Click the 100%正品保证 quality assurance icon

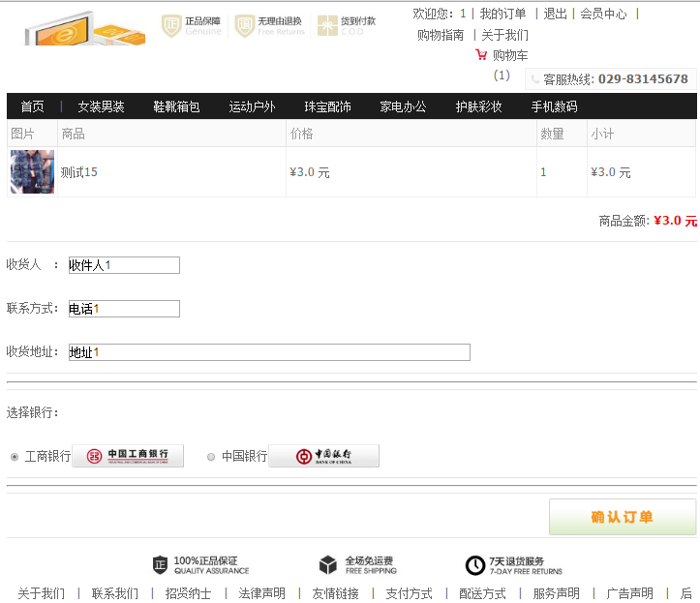coord(160,565)
